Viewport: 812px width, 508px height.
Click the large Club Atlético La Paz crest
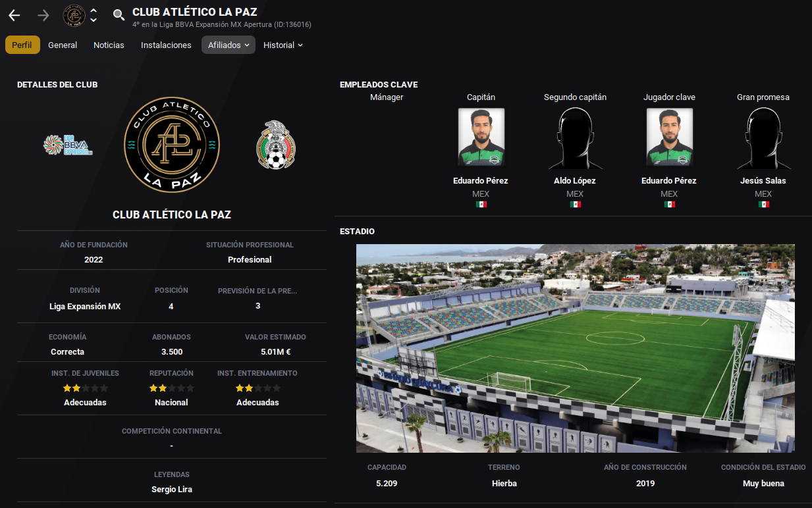[x=172, y=145]
